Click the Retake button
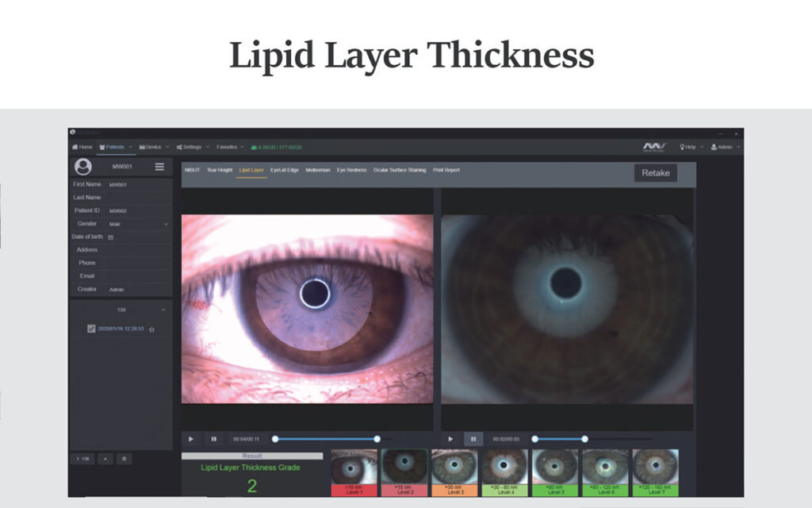The image size is (812, 508). [x=655, y=173]
